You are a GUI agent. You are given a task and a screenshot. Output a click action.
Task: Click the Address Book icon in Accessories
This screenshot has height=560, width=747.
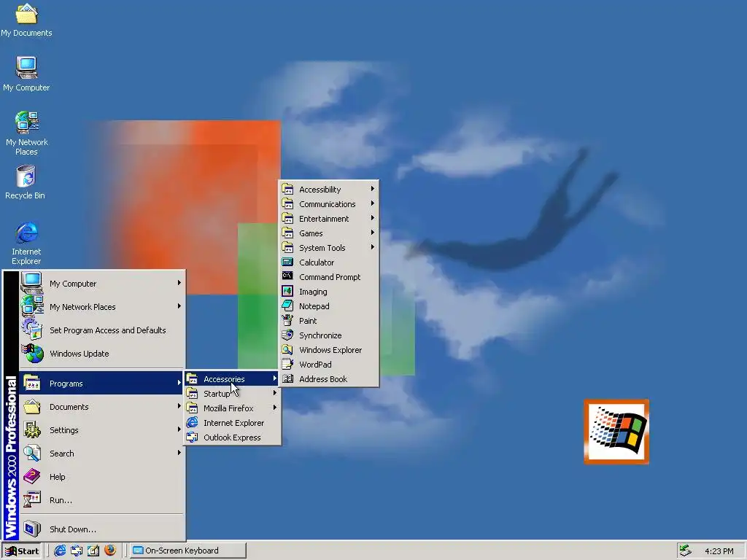click(287, 379)
